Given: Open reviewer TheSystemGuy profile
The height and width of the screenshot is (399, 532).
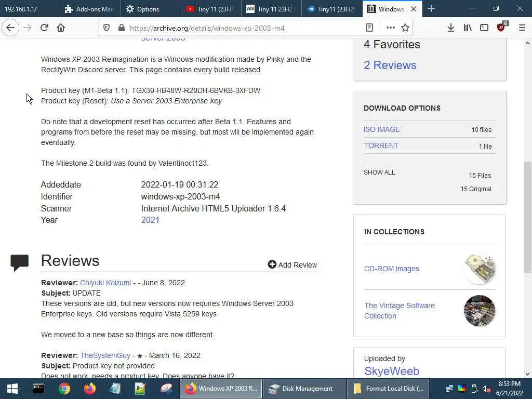Looking at the screenshot, I should pos(105,355).
